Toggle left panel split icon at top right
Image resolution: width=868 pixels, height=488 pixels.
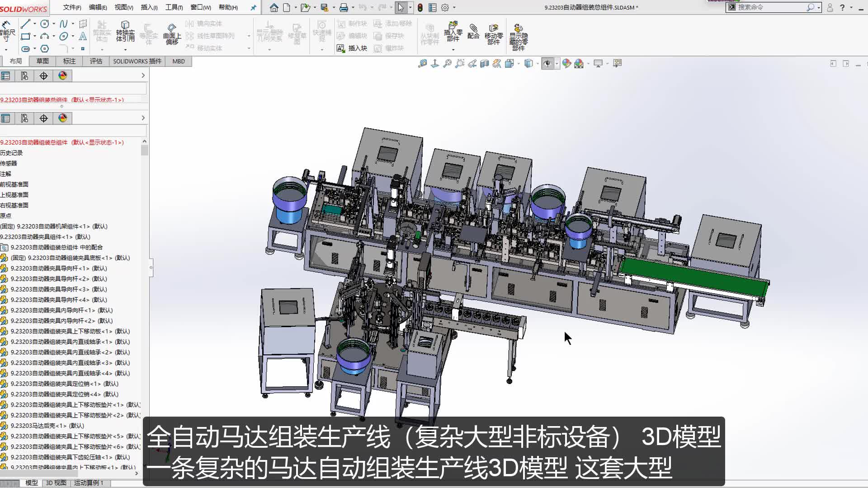(x=833, y=64)
